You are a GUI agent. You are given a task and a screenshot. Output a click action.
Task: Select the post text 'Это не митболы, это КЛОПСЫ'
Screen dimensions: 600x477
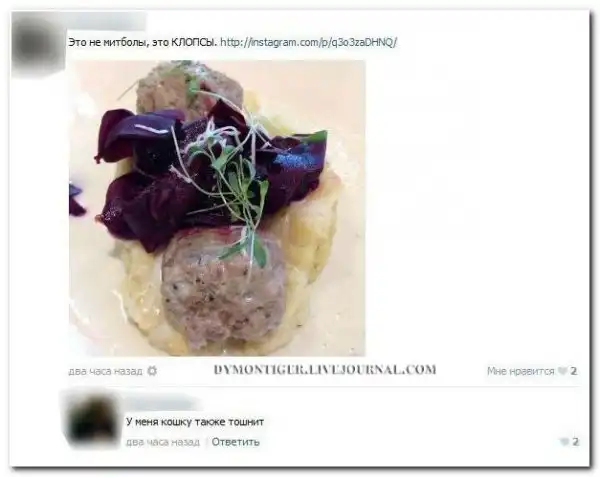point(142,42)
